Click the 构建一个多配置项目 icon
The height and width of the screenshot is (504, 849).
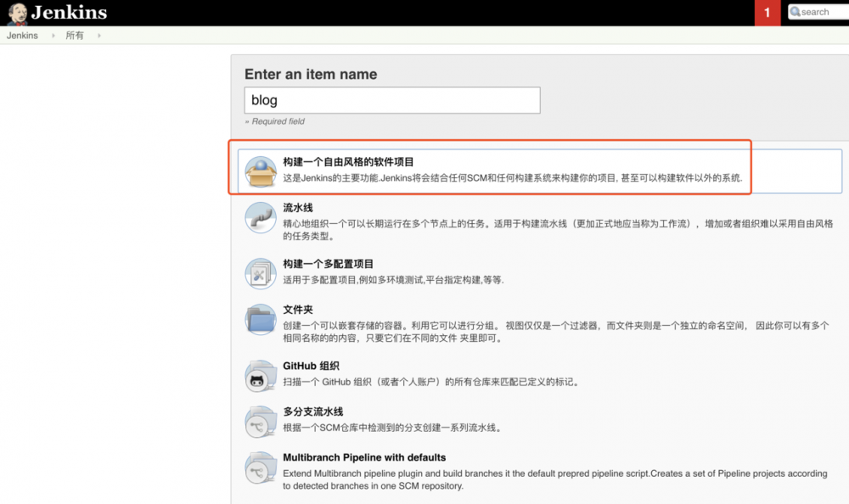pos(260,275)
